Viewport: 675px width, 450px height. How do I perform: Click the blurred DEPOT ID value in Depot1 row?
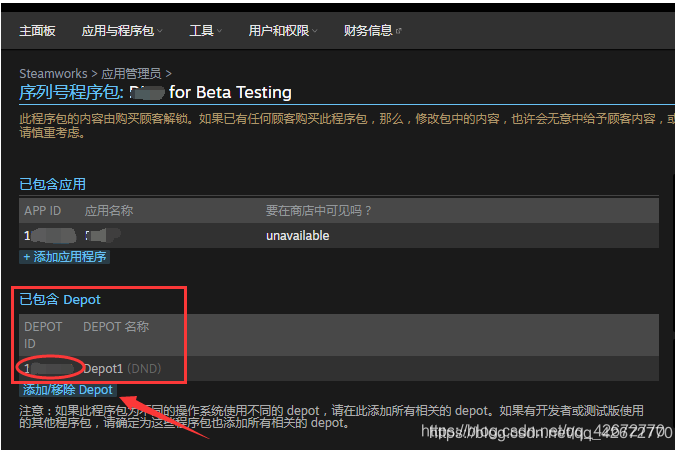(x=50, y=369)
